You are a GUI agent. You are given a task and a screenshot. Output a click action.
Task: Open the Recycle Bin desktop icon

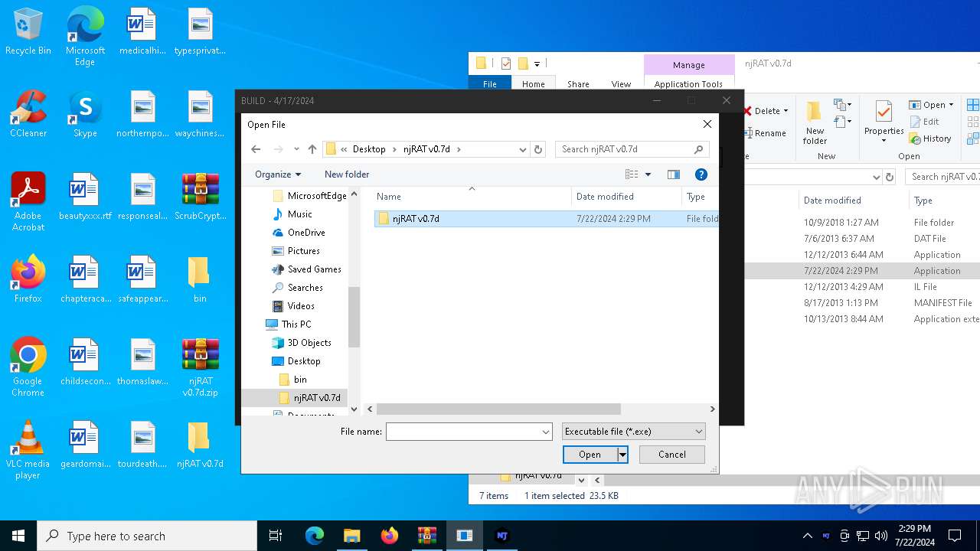click(x=28, y=32)
